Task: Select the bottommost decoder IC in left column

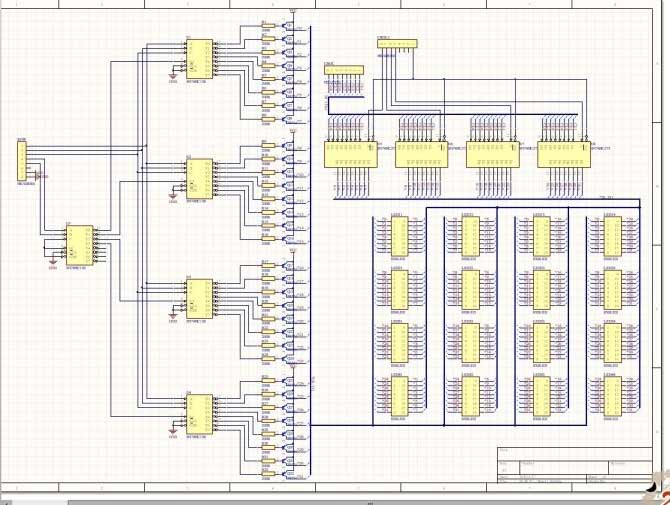Action: pyautogui.click(x=198, y=413)
